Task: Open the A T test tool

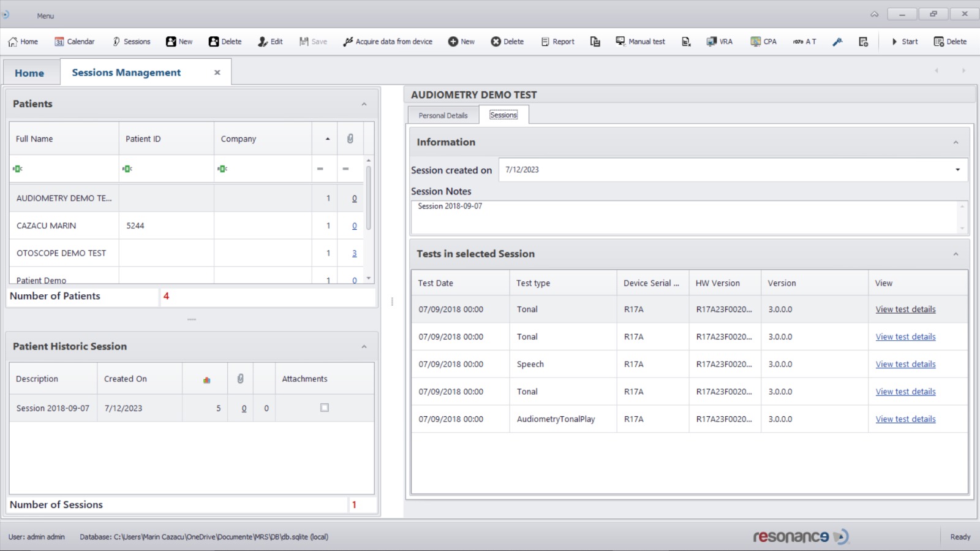Action: (x=804, y=42)
